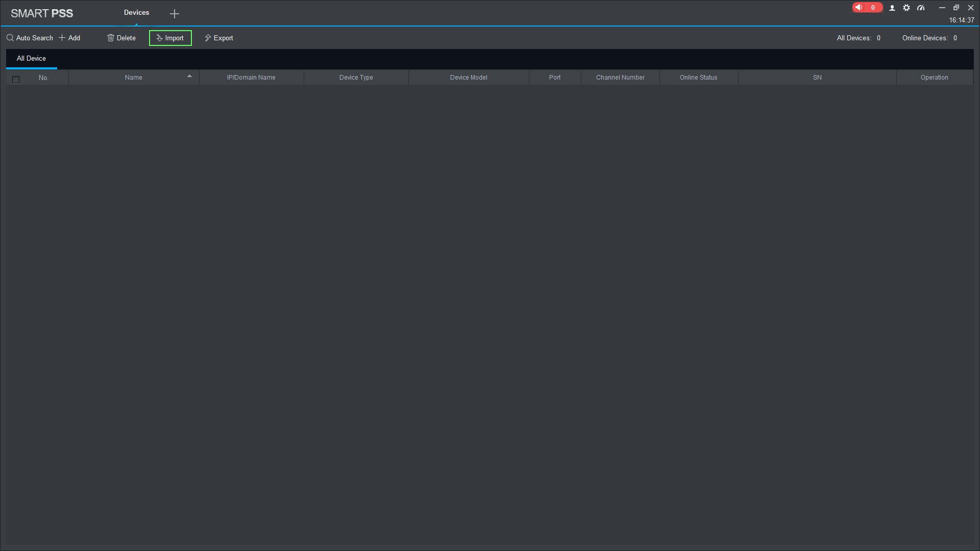Click the Channel Number column header
Screen dimensions: 980x551
[x=620, y=78]
